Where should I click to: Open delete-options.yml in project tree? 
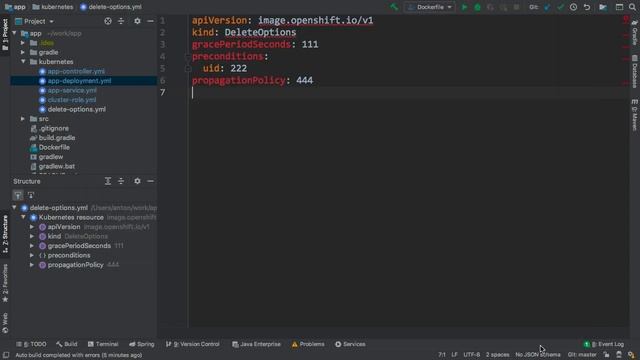coord(76,109)
